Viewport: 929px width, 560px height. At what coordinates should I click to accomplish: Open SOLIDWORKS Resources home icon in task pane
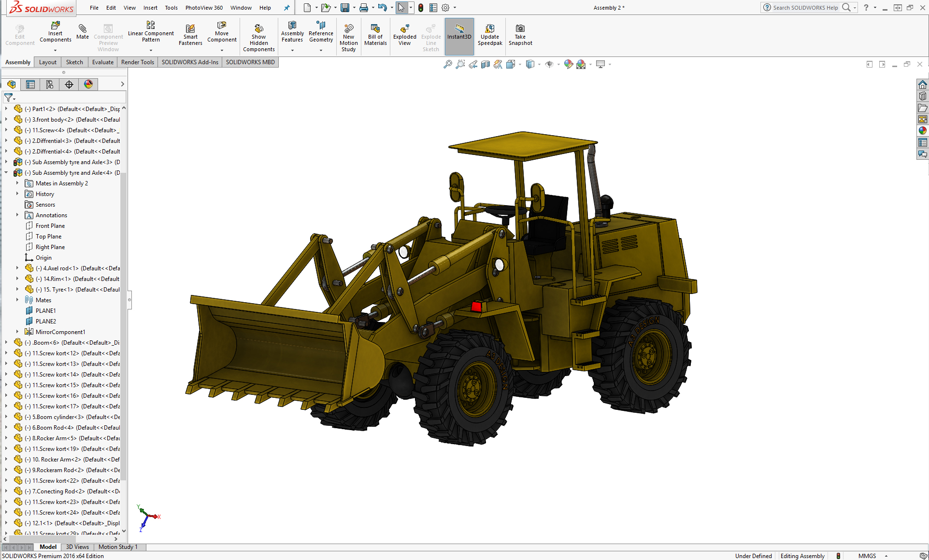[923, 84]
